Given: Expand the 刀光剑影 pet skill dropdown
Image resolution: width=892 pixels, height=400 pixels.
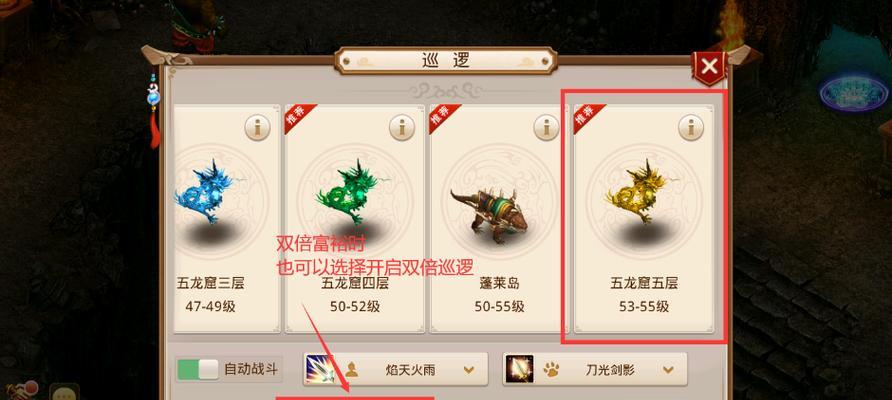Looking at the screenshot, I should coord(668,370).
